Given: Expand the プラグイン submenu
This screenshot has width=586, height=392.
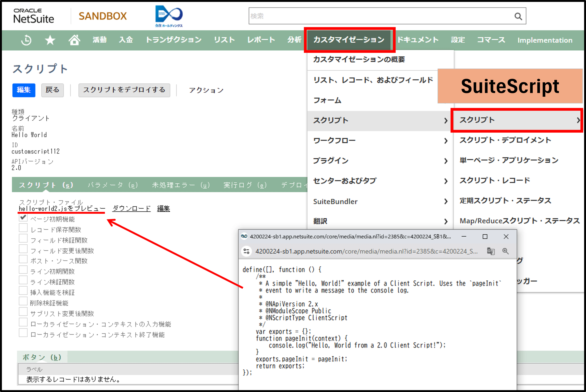Looking at the screenshot, I should pos(446,161).
